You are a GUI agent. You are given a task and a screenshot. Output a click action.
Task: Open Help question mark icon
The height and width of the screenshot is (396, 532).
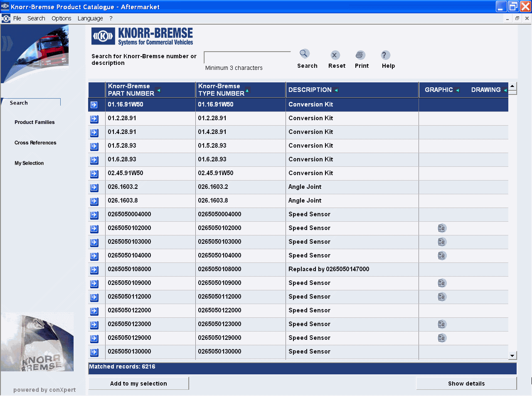(386, 55)
